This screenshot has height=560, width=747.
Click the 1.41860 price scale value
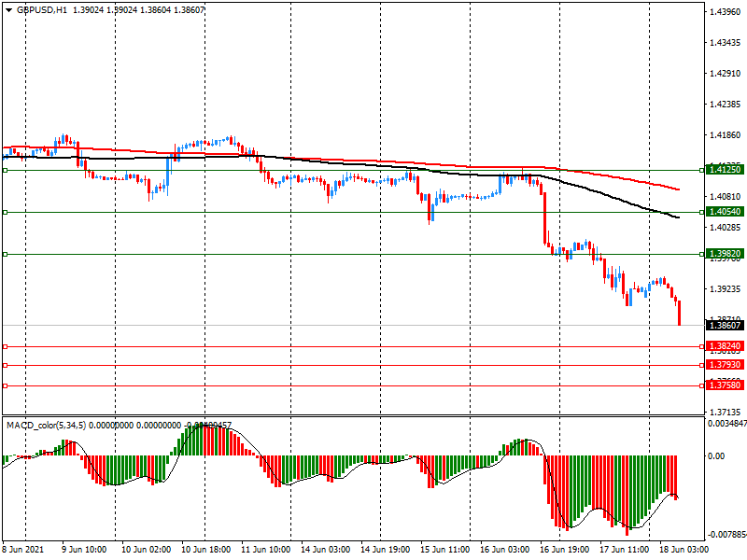tap(726, 135)
